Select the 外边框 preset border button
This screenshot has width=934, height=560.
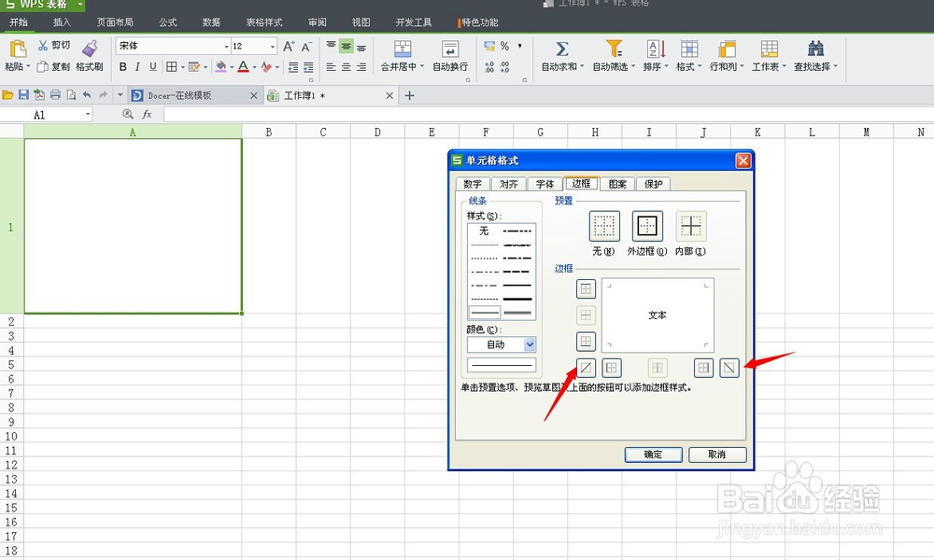[647, 226]
